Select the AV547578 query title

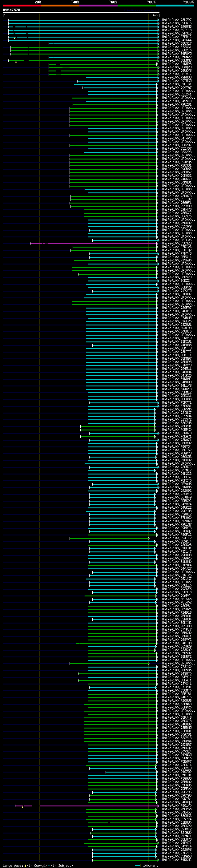(x=11, y=10)
